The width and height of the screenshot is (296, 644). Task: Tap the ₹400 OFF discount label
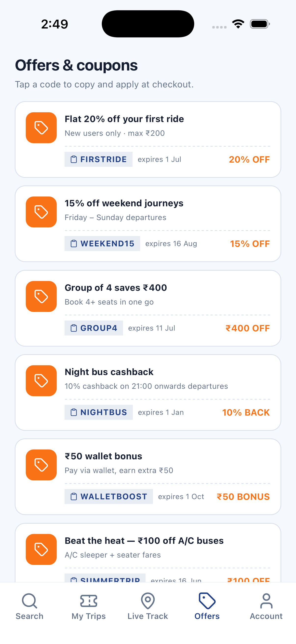[x=248, y=328]
